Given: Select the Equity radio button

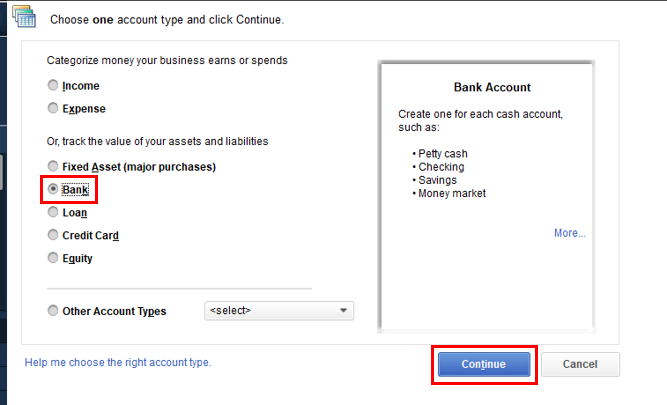Looking at the screenshot, I should [x=53, y=258].
